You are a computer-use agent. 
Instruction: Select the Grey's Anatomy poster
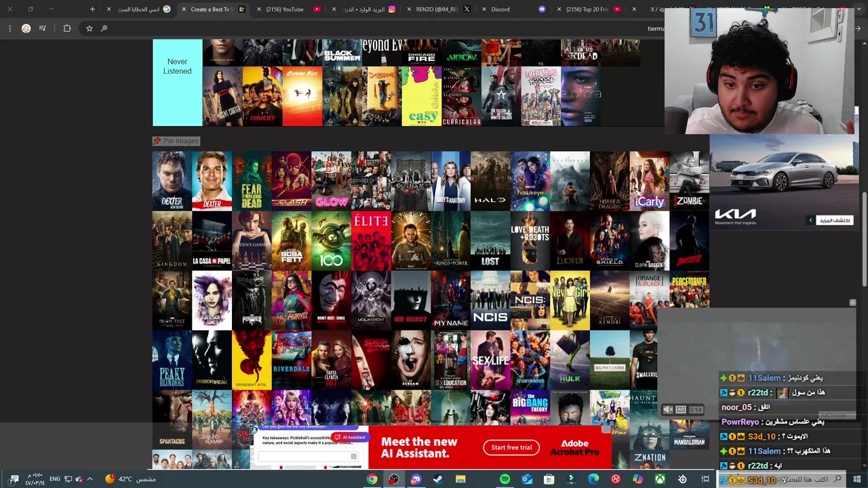(451, 181)
